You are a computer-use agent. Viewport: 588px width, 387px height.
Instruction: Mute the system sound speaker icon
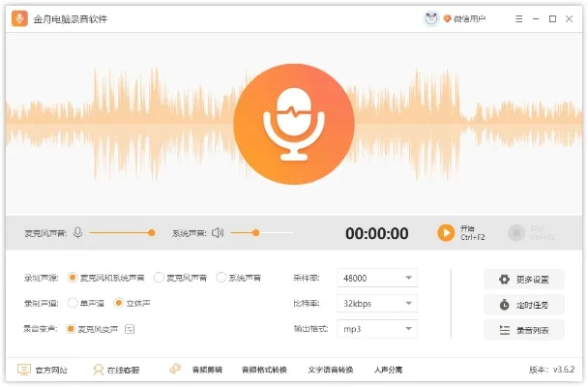(x=218, y=232)
